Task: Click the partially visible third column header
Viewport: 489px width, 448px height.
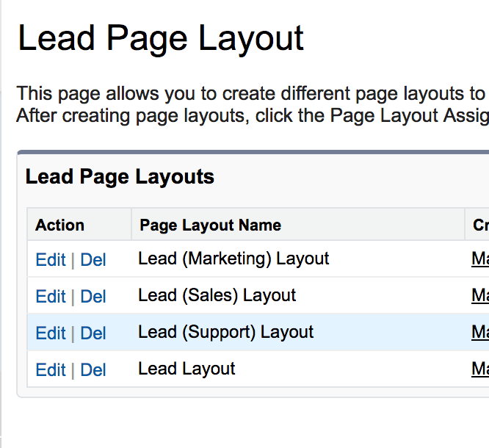Action: click(480, 225)
